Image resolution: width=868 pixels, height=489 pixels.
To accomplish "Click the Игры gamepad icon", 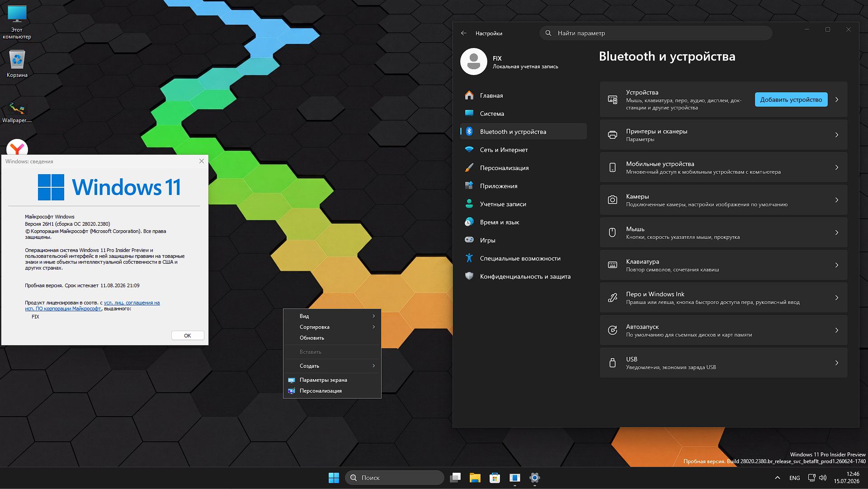I will click(469, 240).
